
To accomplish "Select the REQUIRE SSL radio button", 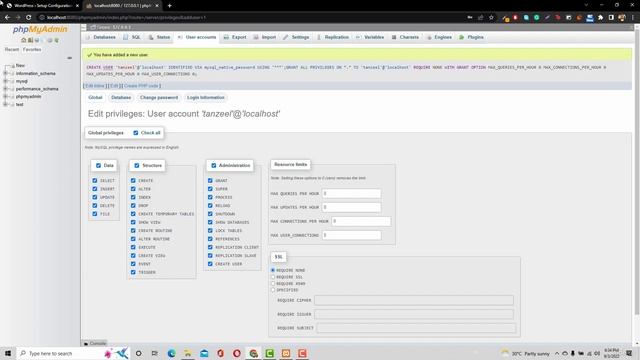I will (273, 277).
